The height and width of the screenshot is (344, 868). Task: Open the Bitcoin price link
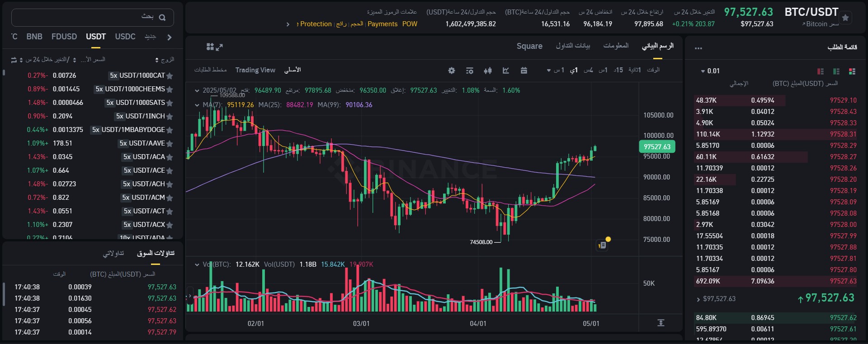pyautogui.click(x=820, y=24)
